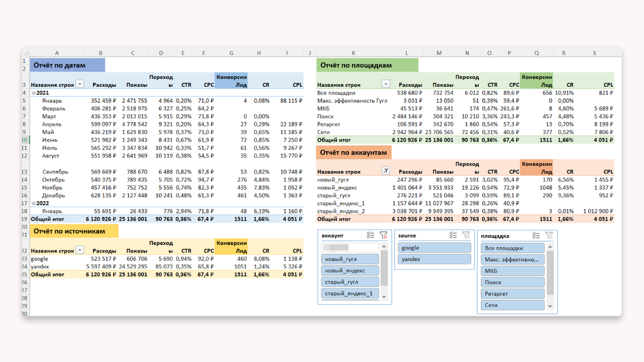
Task: Click the аккаунт slicer scroll-down arrow
Action: (x=384, y=296)
